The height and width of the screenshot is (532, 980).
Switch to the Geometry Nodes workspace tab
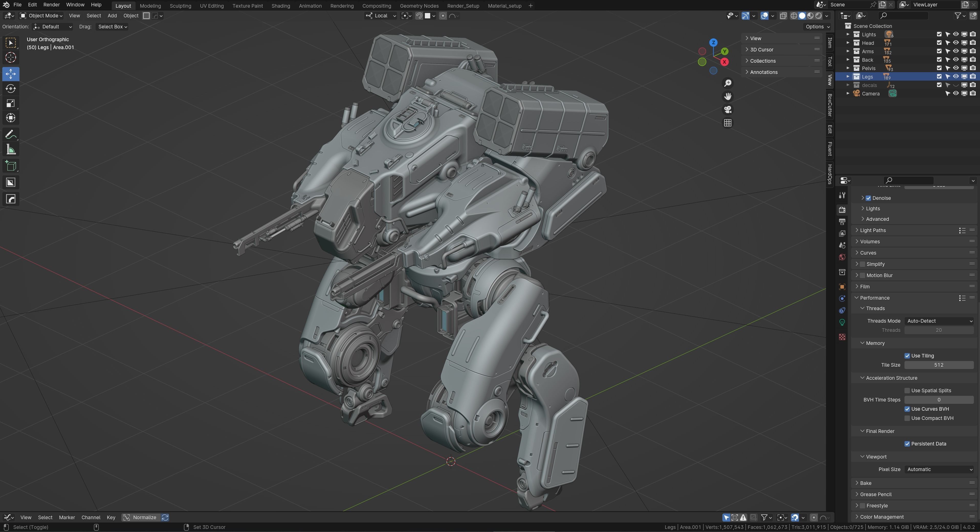pyautogui.click(x=419, y=6)
